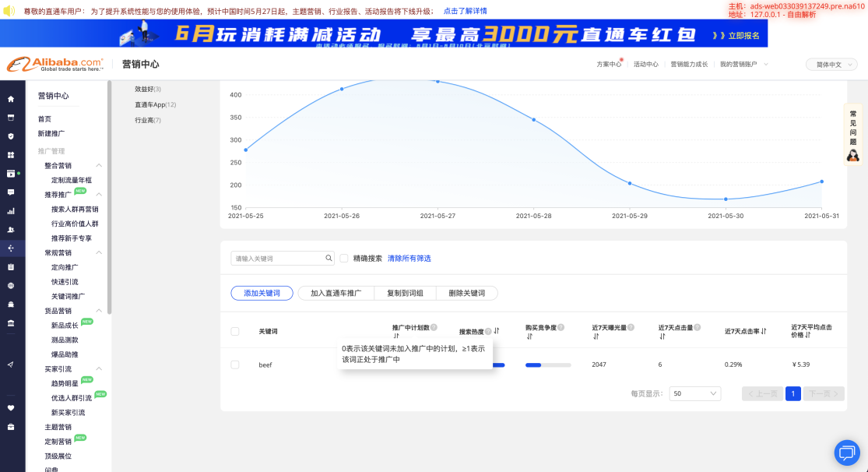The width and height of the screenshot is (868, 472).
Task: Click the speaker announcement icon at top
Action: [x=9, y=11]
